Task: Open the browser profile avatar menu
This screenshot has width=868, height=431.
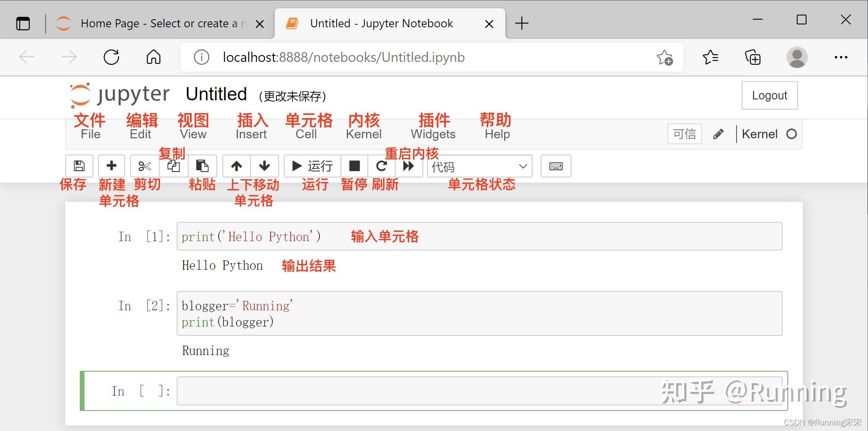Action: (797, 57)
